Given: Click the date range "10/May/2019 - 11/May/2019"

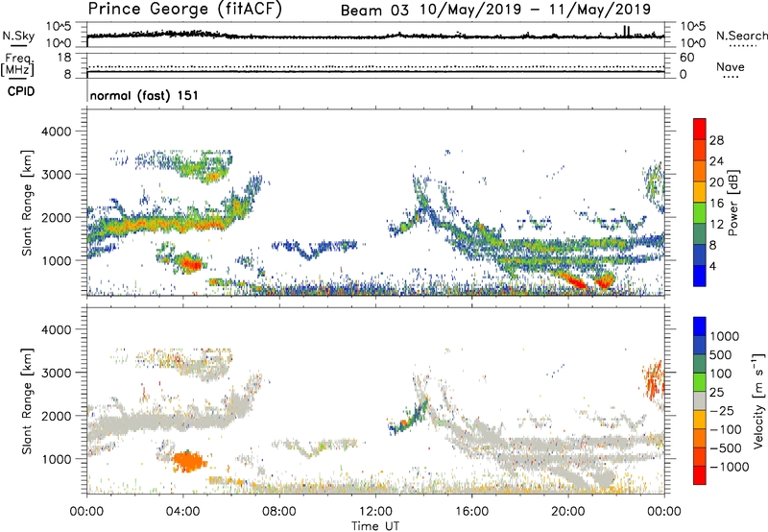Looking at the screenshot, I should (535, 10).
